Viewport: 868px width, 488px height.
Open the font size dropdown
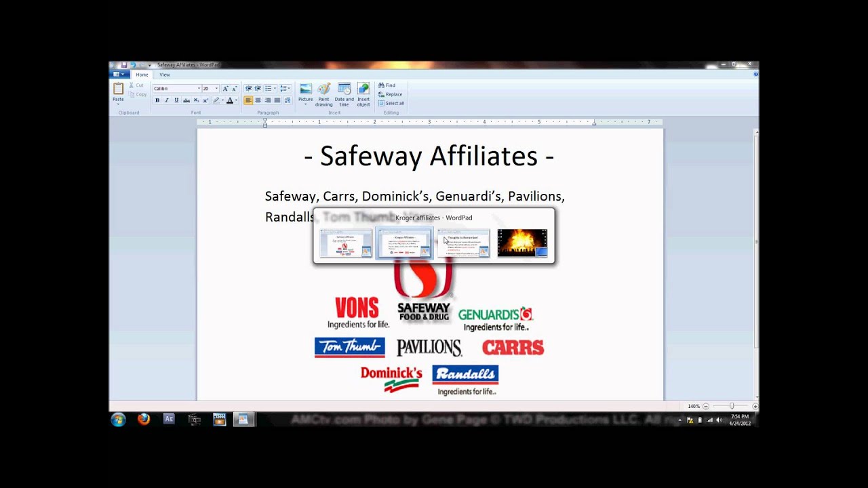pyautogui.click(x=216, y=89)
